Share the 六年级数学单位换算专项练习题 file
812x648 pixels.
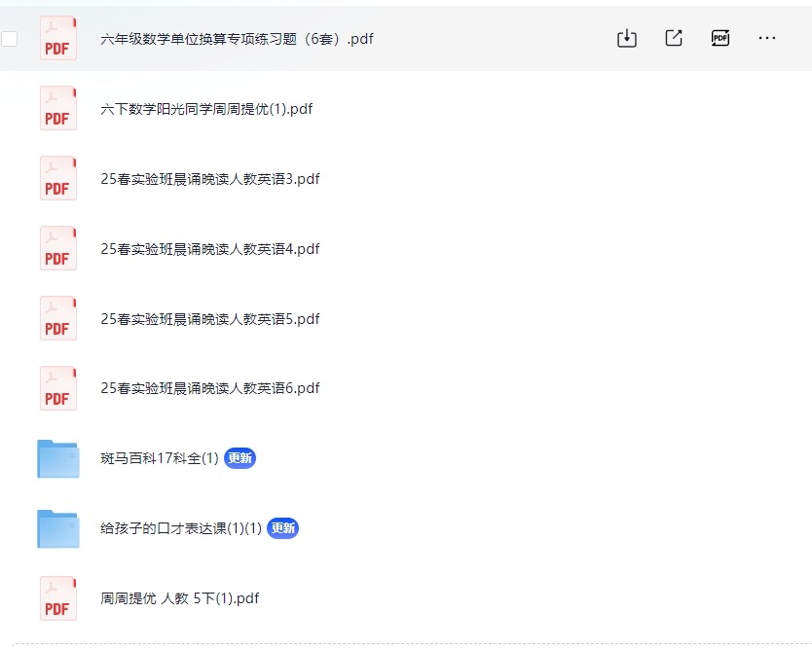coord(673,38)
